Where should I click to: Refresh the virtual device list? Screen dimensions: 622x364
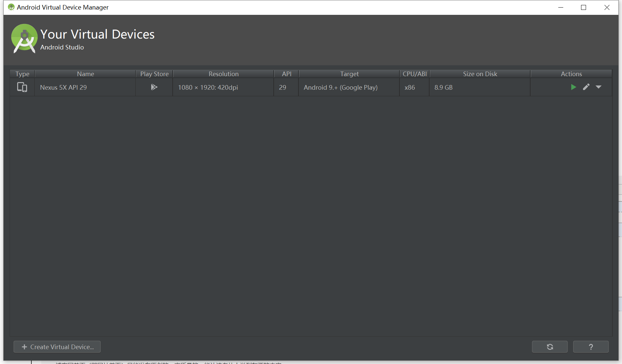550,347
